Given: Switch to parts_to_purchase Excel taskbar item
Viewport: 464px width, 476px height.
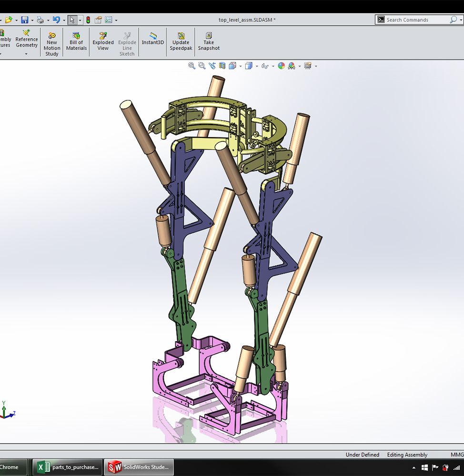Looking at the screenshot, I should point(69,467).
